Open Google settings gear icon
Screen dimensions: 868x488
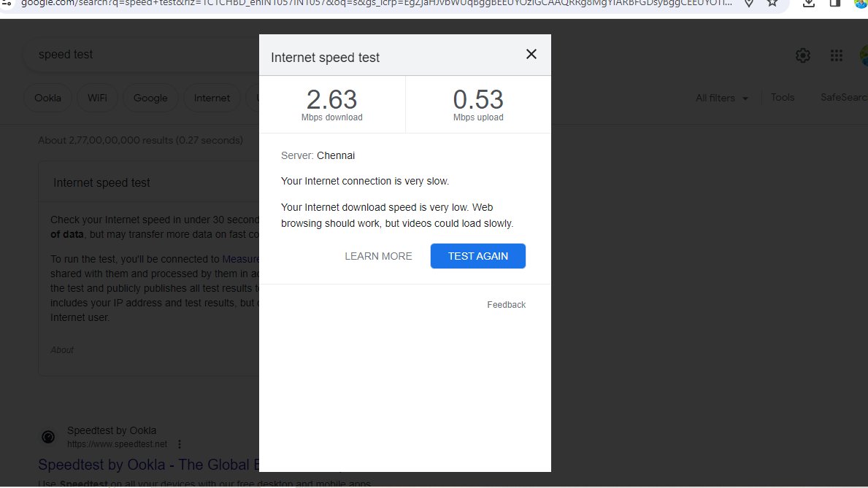803,55
